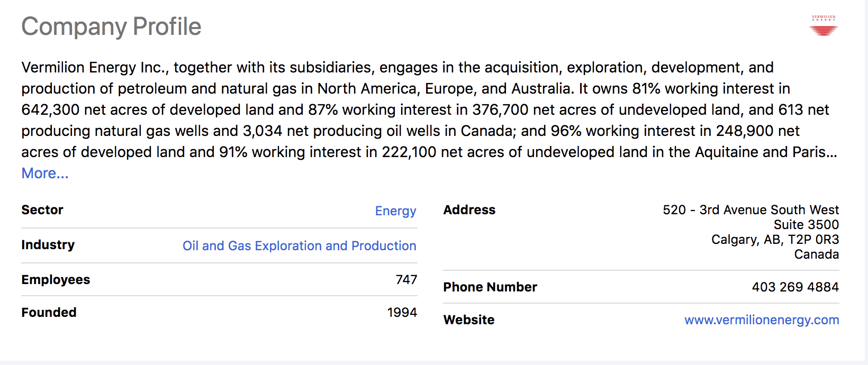The width and height of the screenshot is (868, 365).
Task: Click the Calgary, AB, T2P 0R3 address line
Action: pos(774,240)
